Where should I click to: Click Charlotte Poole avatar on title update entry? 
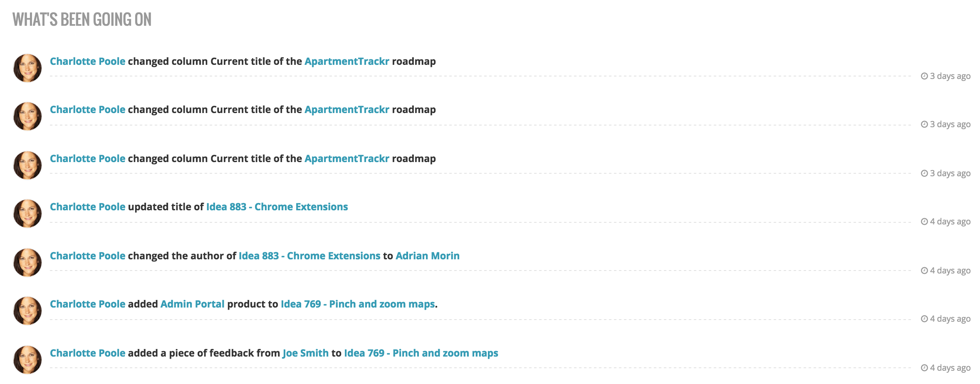(x=27, y=214)
